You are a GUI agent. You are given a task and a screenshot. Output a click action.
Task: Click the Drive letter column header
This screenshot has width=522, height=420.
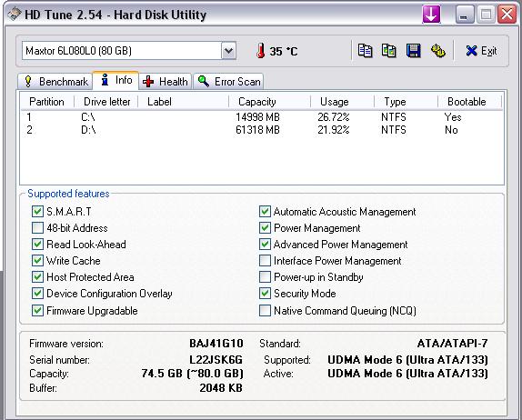pyautogui.click(x=106, y=102)
